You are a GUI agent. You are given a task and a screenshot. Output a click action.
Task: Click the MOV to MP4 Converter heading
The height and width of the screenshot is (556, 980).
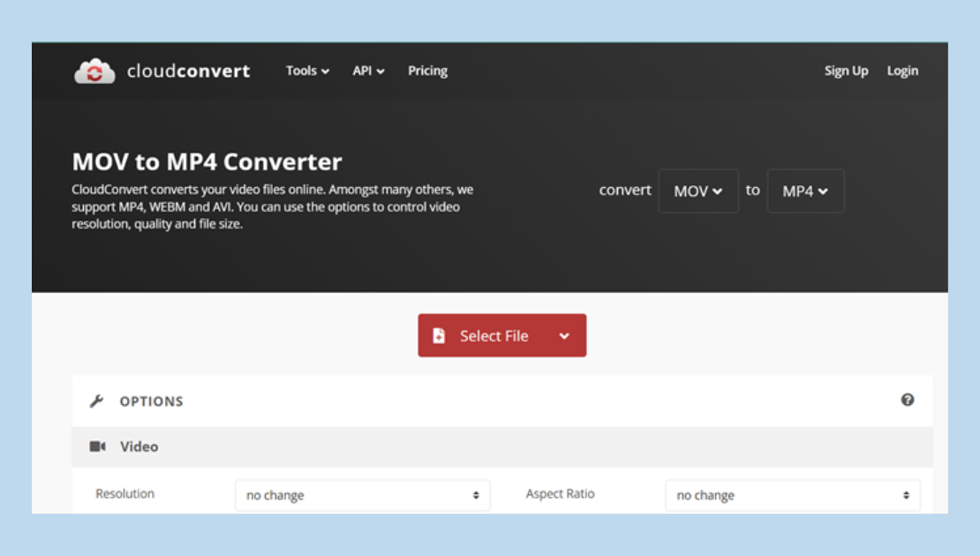click(x=207, y=162)
